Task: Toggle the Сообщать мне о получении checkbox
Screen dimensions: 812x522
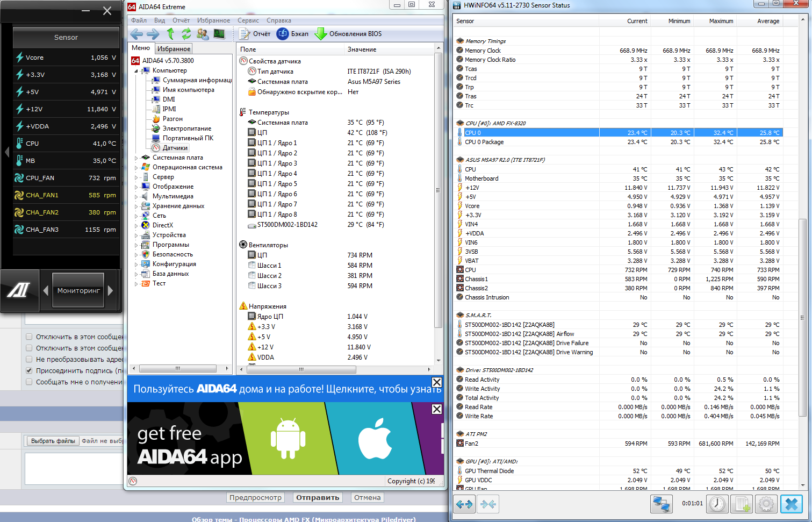Action: pyautogui.click(x=29, y=382)
